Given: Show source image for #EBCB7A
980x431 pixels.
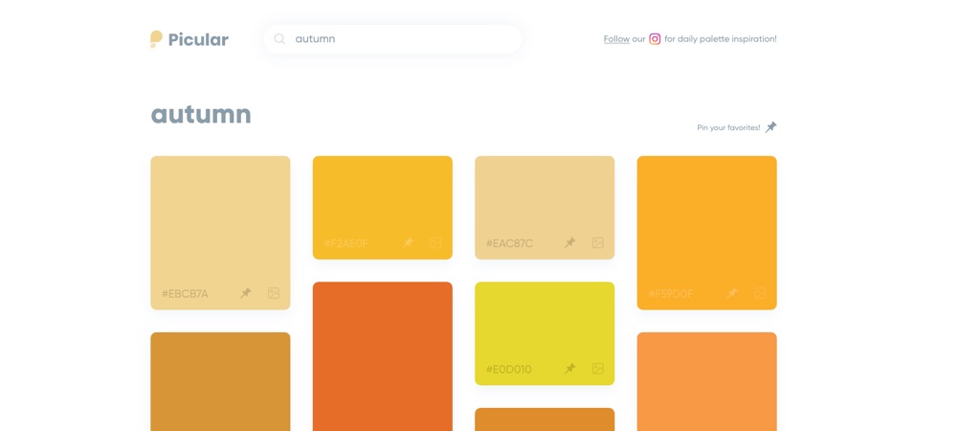Looking at the screenshot, I should [x=274, y=293].
